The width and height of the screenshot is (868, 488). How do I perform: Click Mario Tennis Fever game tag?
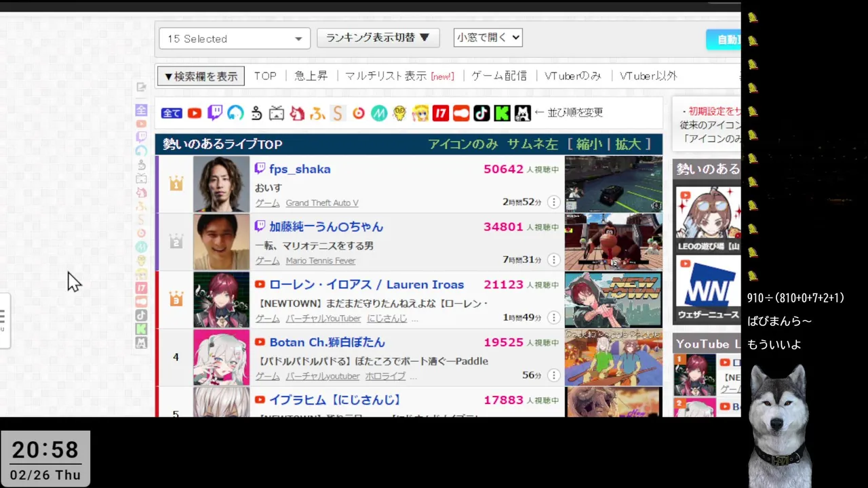click(x=320, y=261)
